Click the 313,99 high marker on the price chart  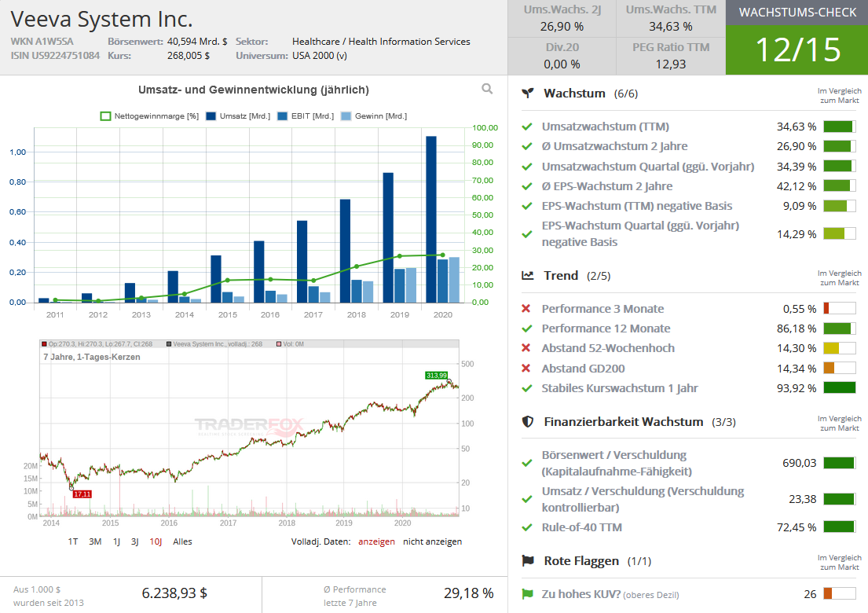(x=436, y=376)
